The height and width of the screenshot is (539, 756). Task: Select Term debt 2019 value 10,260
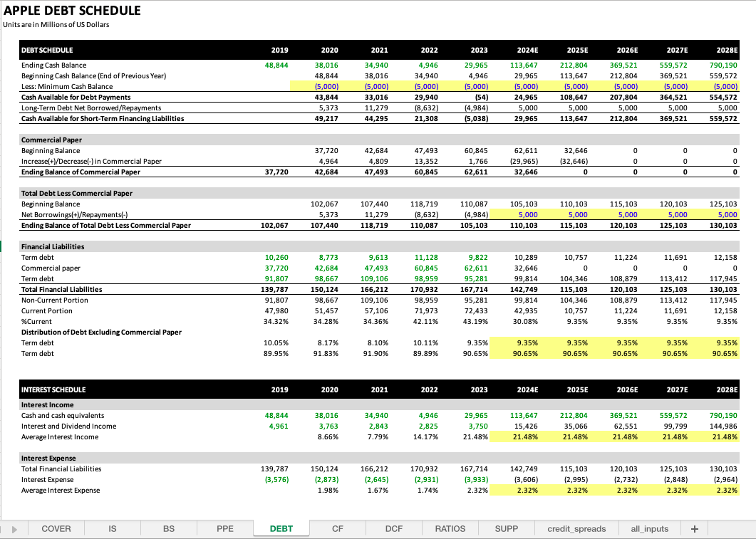(x=276, y=258)
